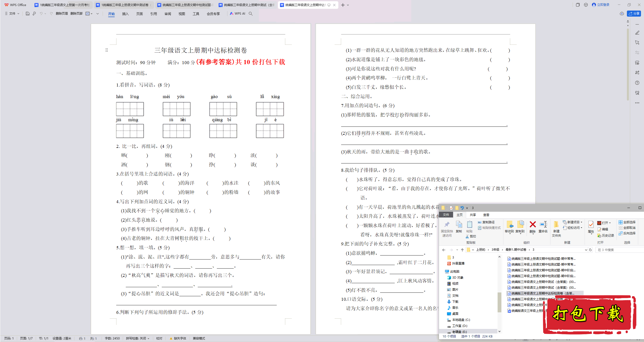This screenshot has width=644, height=342.
Task: Select 抖音直播 in Explorer tree
Action: (x=456, y=264)
